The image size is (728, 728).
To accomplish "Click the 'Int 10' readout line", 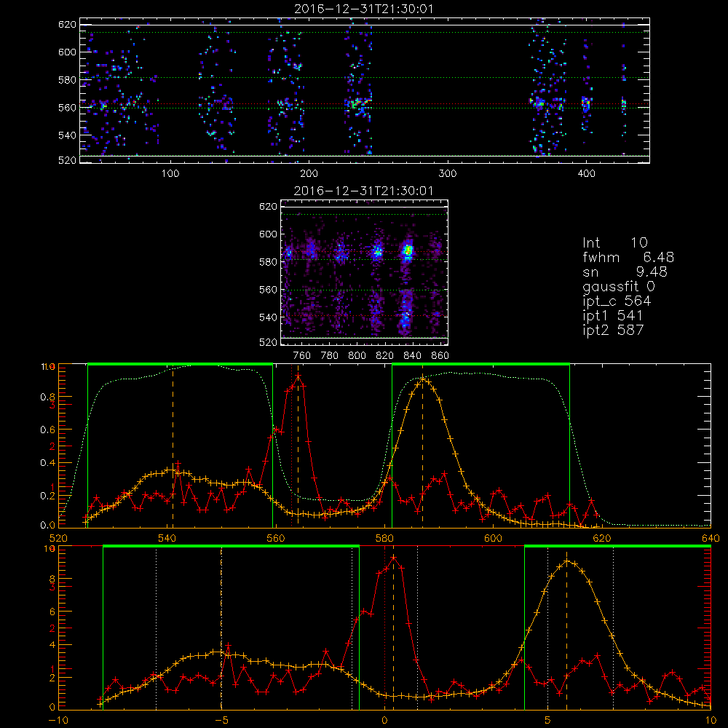I will point(614,243).
